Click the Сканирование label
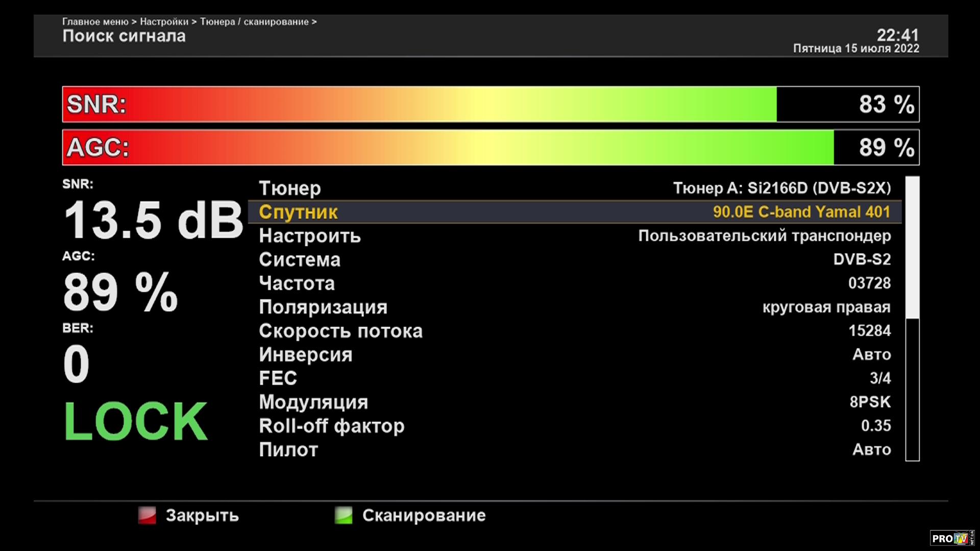Viewport: 980px width, 551px height. click(x=424, y=515)
